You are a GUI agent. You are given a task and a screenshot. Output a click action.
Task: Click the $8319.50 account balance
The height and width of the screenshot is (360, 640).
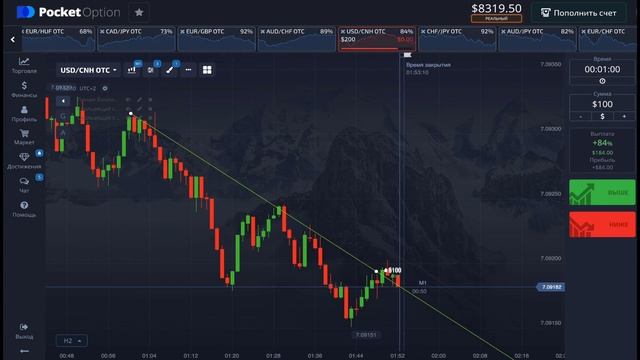(496, 9)
